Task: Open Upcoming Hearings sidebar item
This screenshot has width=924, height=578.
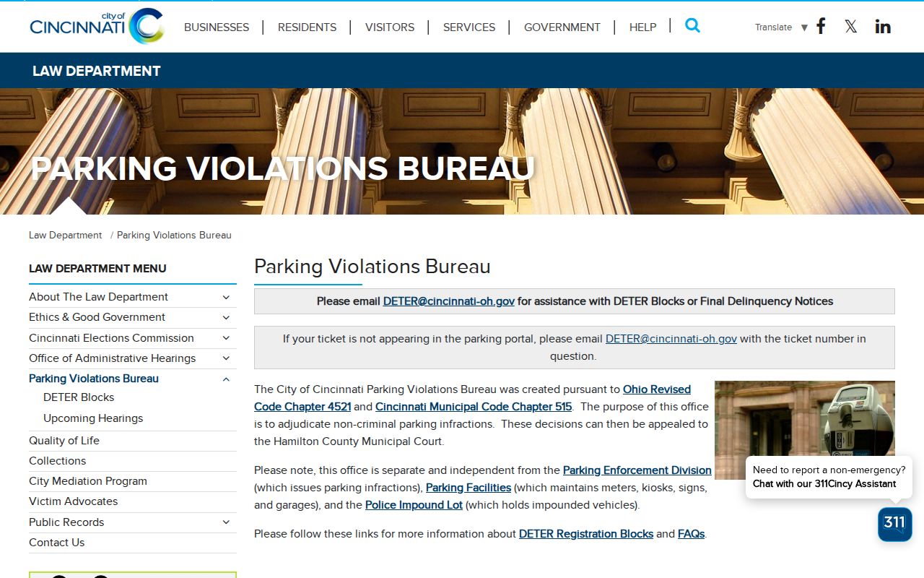Action: 93,418
